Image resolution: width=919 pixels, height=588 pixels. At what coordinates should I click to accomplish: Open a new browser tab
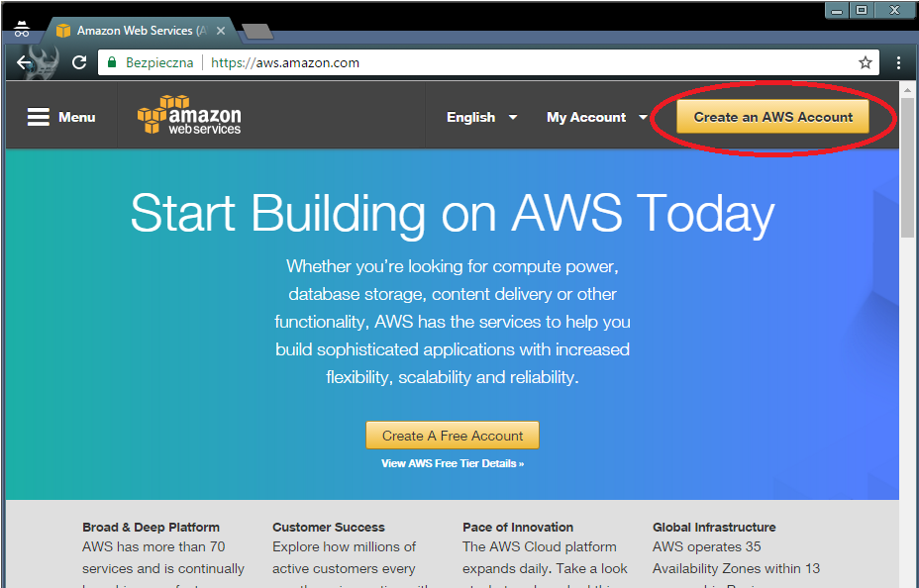pyautogui.click(x=257, y=32)
